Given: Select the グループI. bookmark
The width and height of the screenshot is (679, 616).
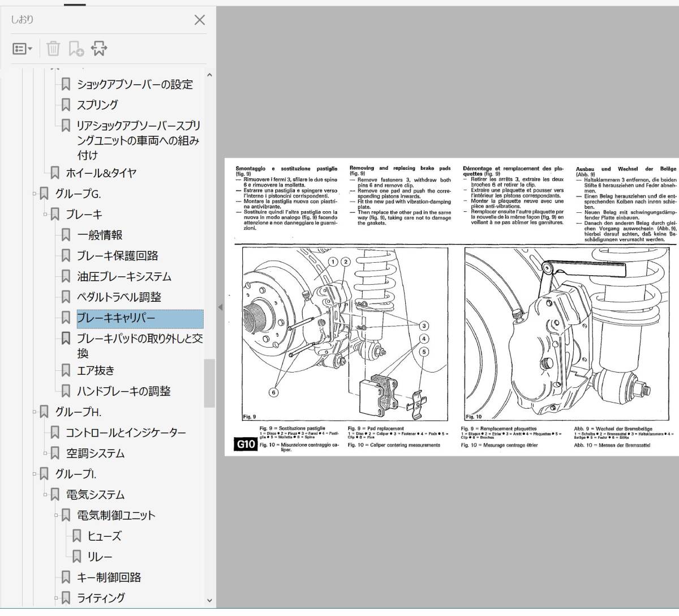Looking at the screenshot, I should coord(76,474).
